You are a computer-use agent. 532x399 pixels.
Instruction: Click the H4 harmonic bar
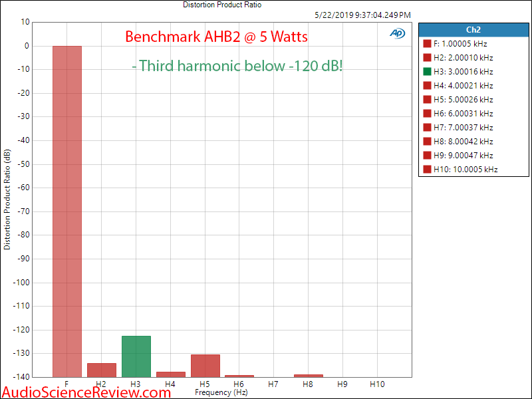coord(171,374)
